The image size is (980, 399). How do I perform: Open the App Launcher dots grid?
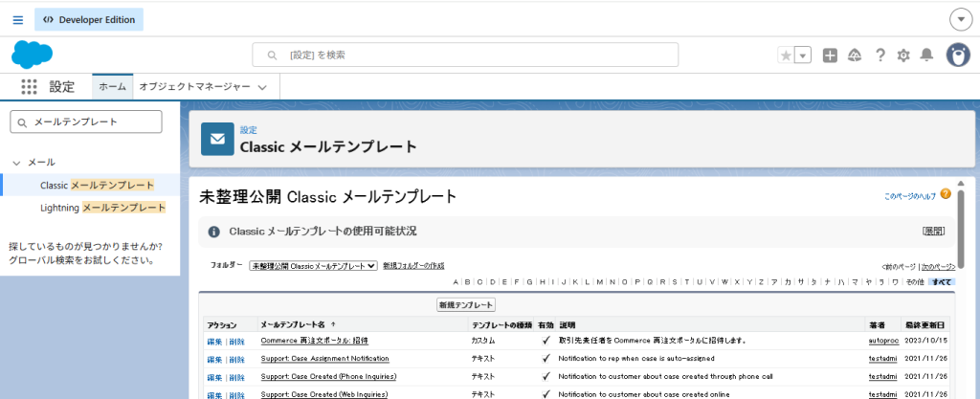tap(30, 87)
